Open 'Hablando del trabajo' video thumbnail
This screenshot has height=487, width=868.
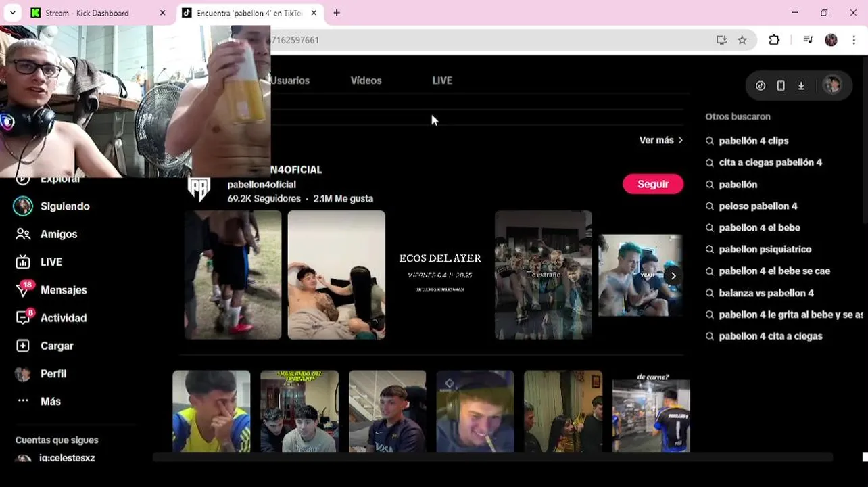click(x=299, y=411)
